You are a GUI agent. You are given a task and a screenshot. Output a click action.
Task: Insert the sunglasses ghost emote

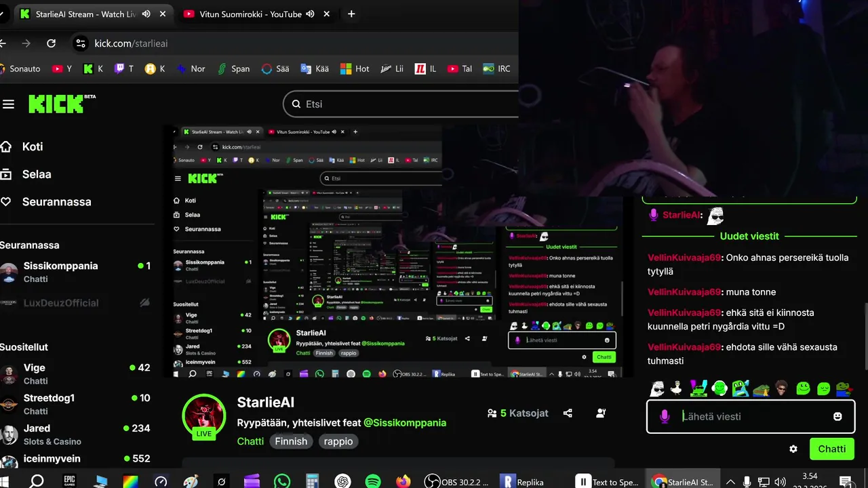[657, 388]
